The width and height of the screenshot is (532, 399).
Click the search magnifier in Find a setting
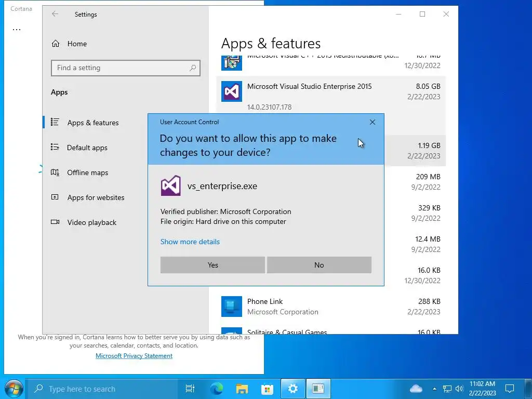pyautogui.click(x=193, y=68)
